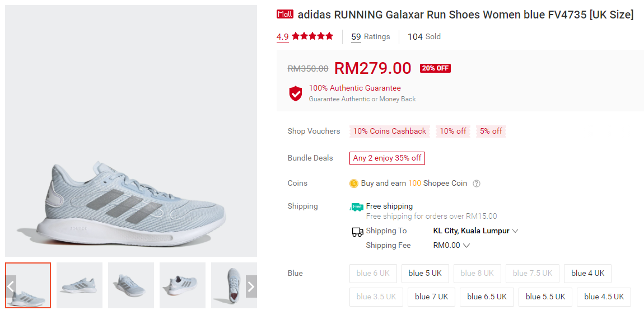Click the free shipping truck icon
The height and width of the screenshot is (315, 644).
pyautogui.click(x=357, y=207)
